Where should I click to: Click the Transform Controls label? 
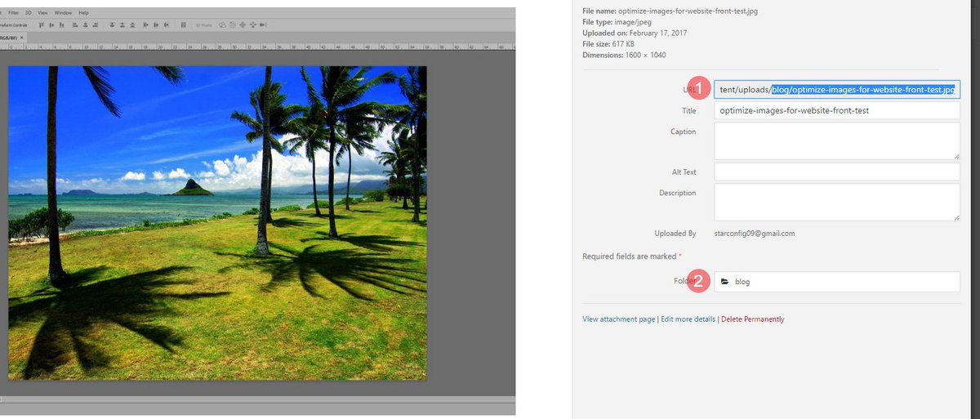tap(13, 25)
